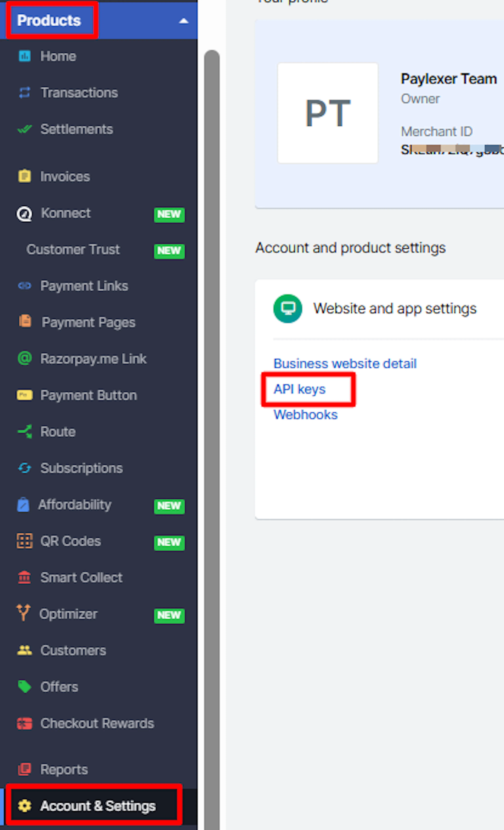Click the Settlements double-check icon
Image resolution: width=504 pixels, height=830 pixels.
point(24,129)
